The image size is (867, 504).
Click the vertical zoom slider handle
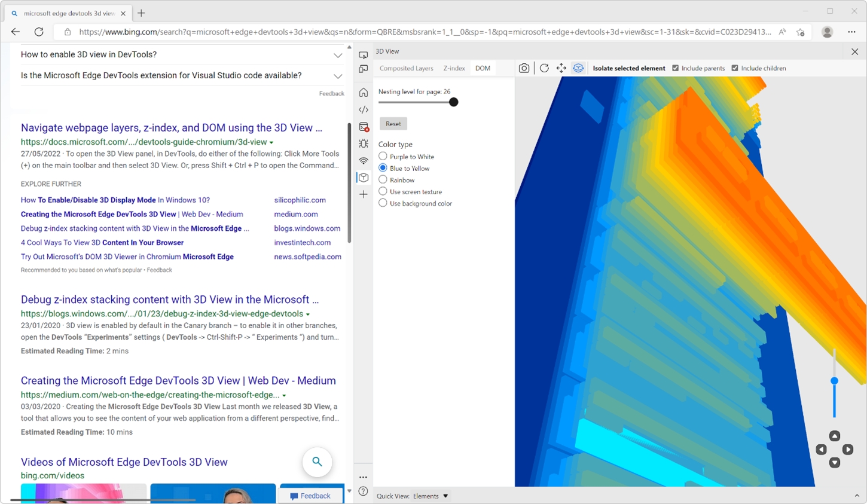[x=834, y=381]
